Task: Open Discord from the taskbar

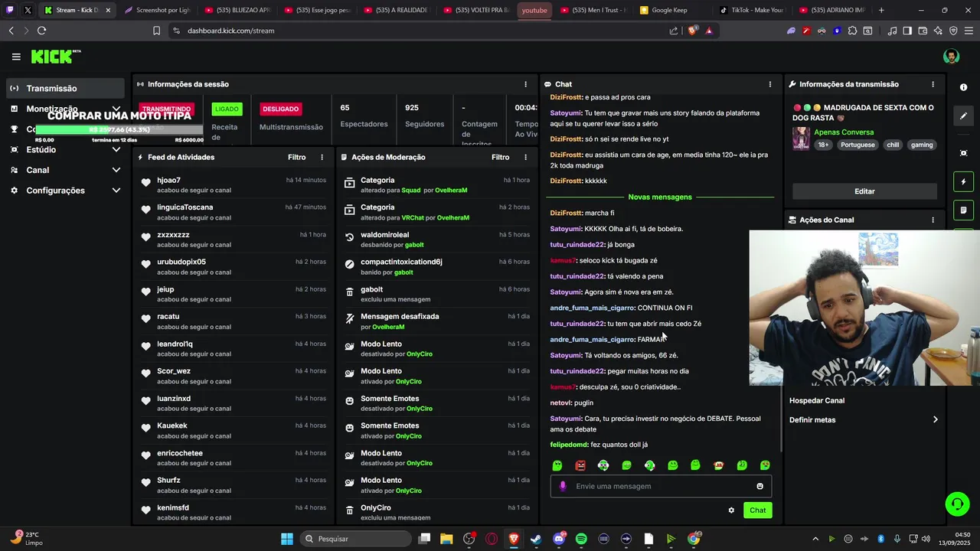Action: 559,539
